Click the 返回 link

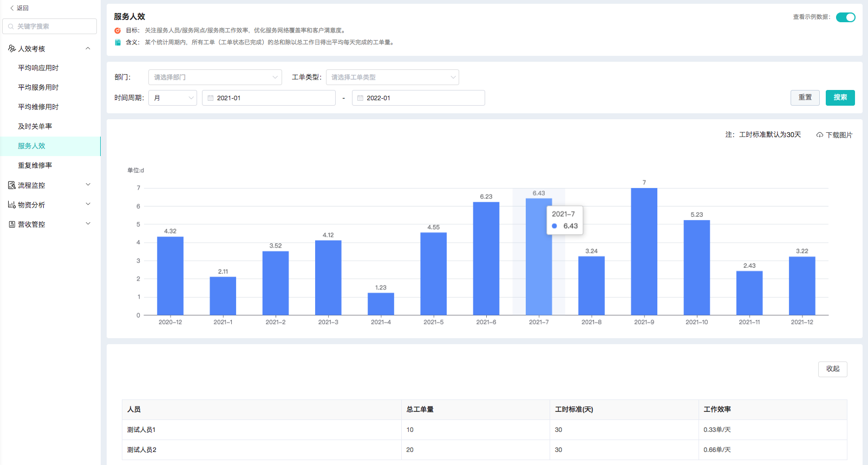coord(19,8)
